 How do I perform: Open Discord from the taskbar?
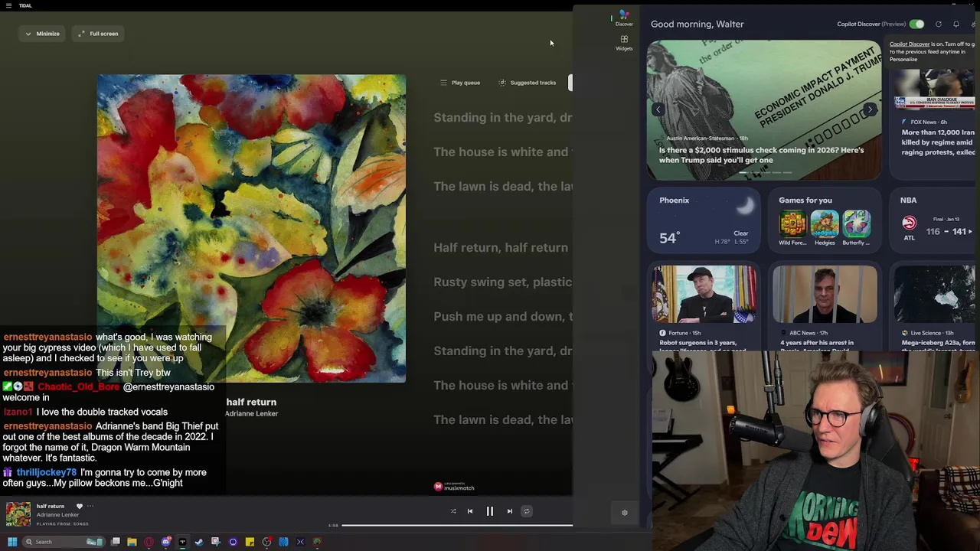point(165,542)
